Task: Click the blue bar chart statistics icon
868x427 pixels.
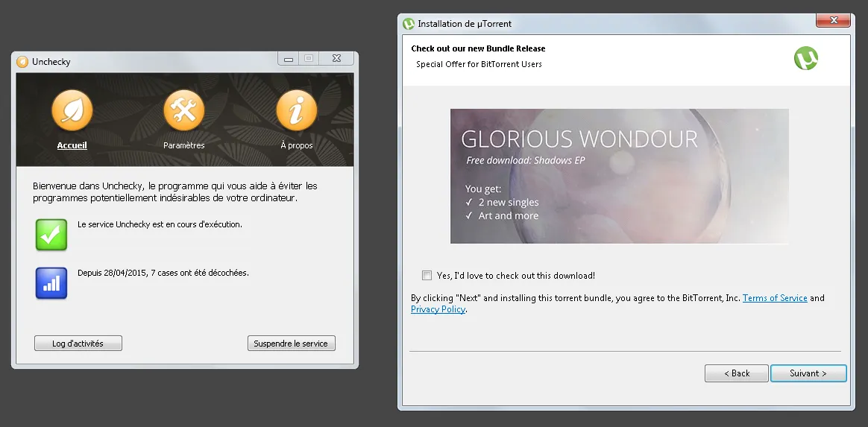Action: (51, 283)
